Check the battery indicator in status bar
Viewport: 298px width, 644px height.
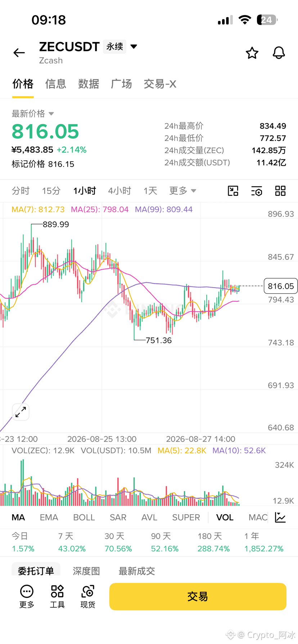267,20
